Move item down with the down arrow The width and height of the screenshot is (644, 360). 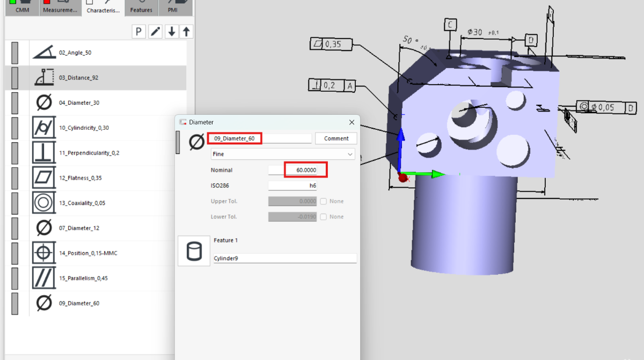coord(171,32)
